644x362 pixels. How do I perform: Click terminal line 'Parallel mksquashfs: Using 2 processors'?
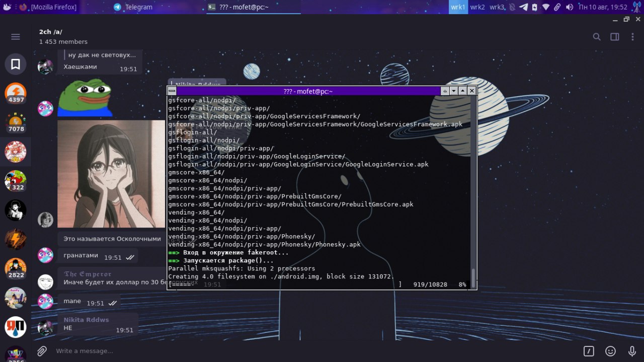[x=242, y=269]
